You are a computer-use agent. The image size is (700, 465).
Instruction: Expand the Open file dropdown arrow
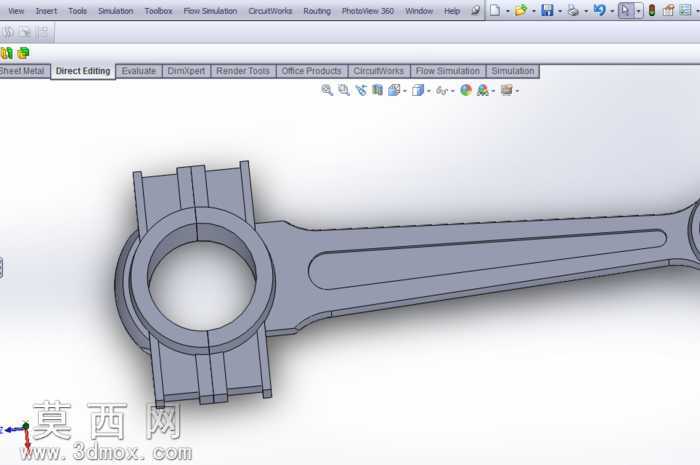pyautogui.click(x=534, y=11)
